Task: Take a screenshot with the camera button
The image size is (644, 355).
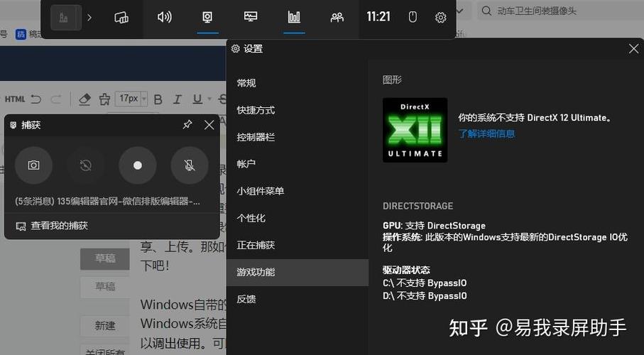Action: 33,165
